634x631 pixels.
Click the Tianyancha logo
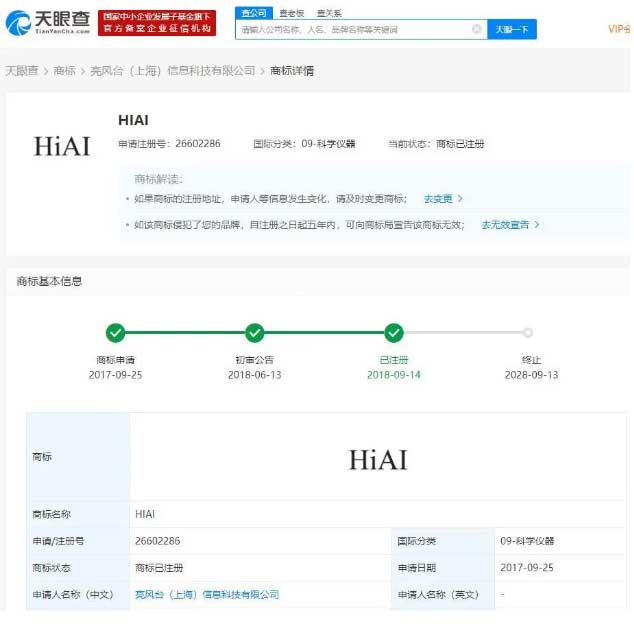[x=48, y=22]
